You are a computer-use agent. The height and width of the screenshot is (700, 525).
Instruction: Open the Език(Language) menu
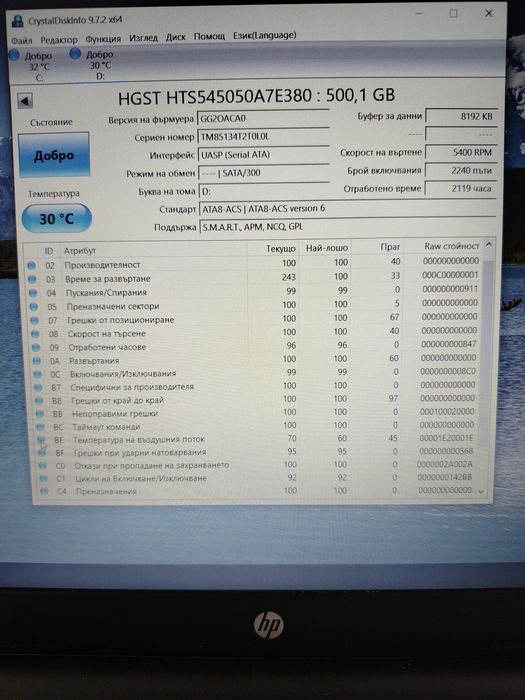[264, 35]
